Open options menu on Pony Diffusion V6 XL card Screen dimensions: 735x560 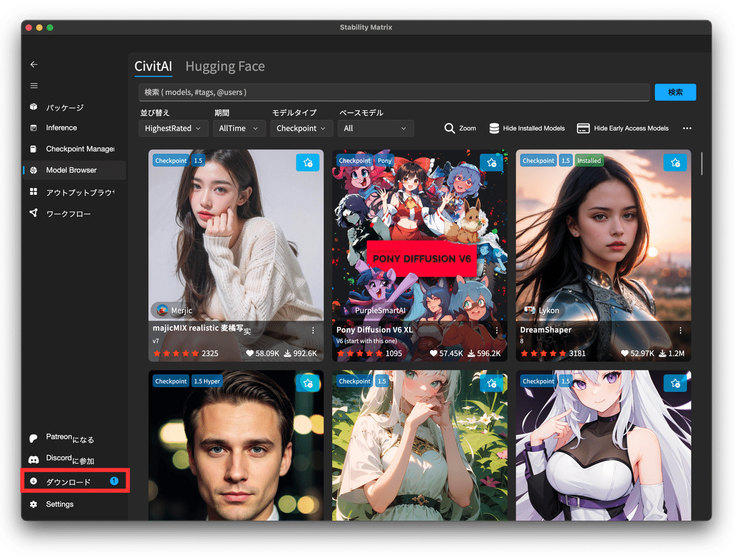point(497,330)
